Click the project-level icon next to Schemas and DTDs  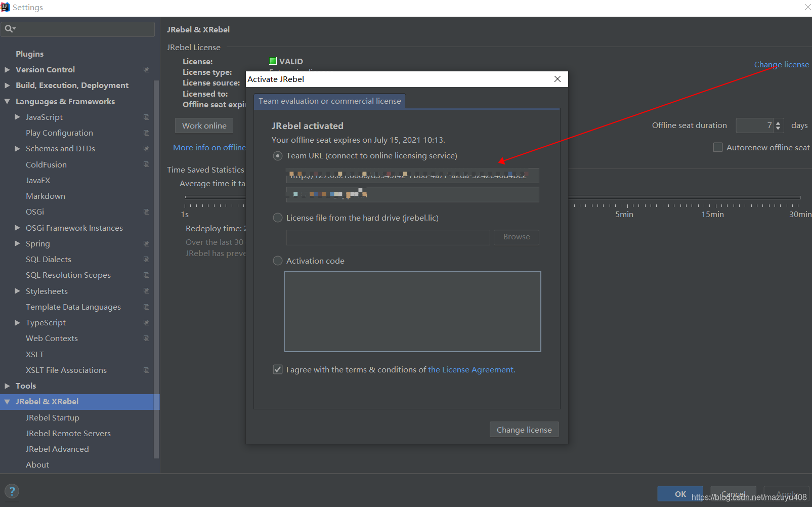tap(146, 148)
